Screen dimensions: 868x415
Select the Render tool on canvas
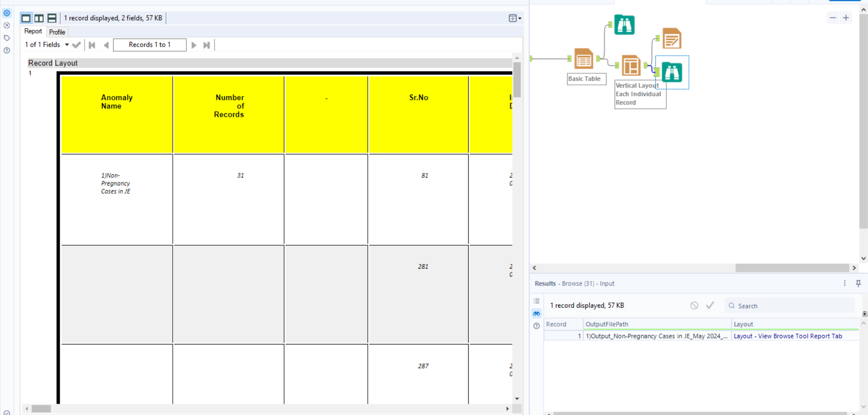[x=672, y=38]
